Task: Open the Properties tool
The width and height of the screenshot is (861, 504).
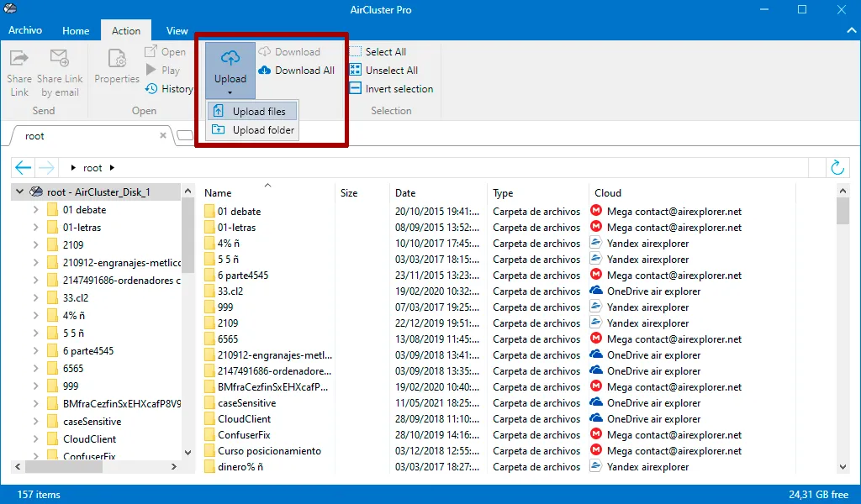Action: 117,67
